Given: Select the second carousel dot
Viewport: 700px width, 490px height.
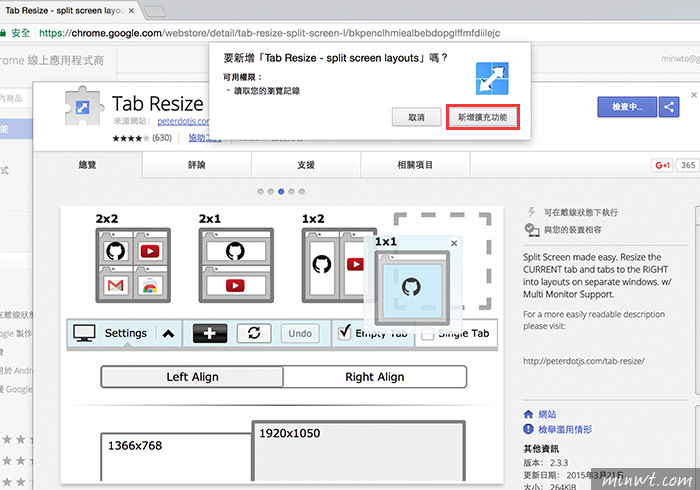Looking at the screenshot, I should 271,191.
